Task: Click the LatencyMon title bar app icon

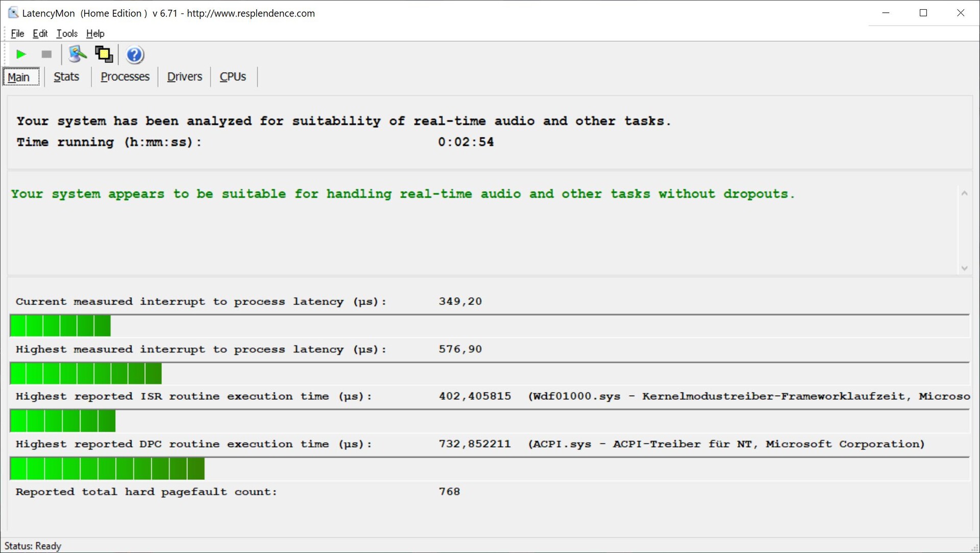Action: click(x=13, y=13)
